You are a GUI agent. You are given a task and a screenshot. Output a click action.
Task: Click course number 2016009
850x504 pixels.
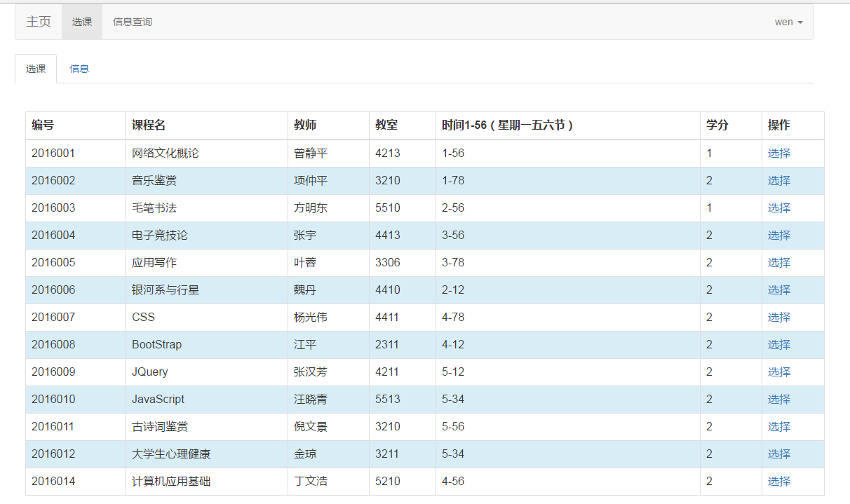(x=53, y=372)
